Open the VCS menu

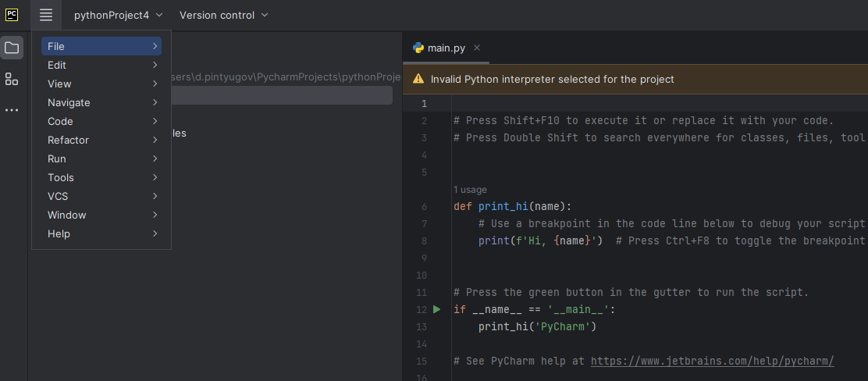coord(101,197)
